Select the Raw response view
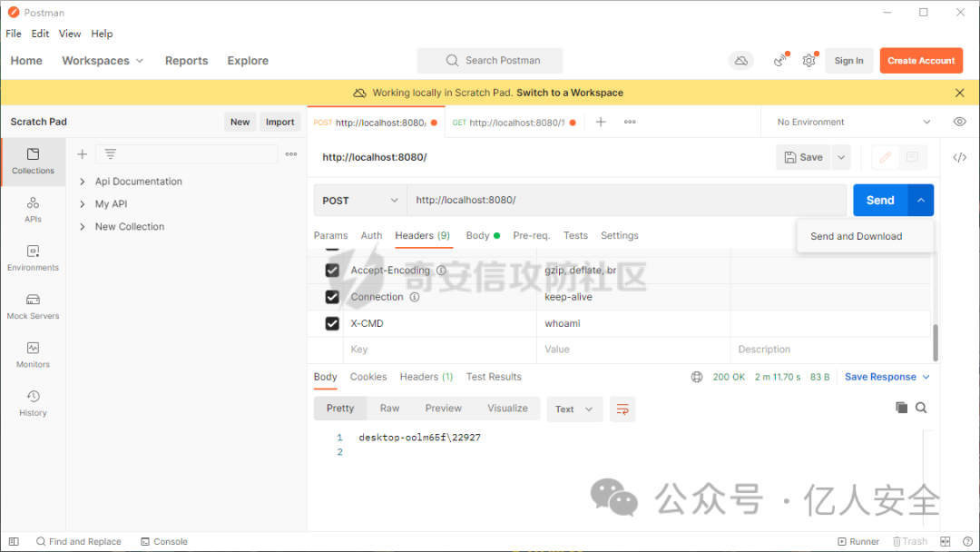980x552 pixels. point(389,409)
